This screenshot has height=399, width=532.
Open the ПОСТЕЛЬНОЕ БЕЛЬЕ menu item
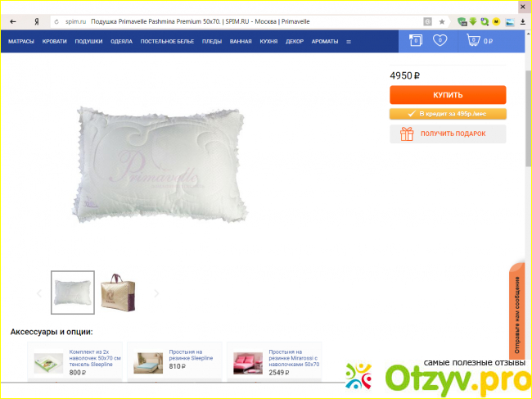pos(167,42)
